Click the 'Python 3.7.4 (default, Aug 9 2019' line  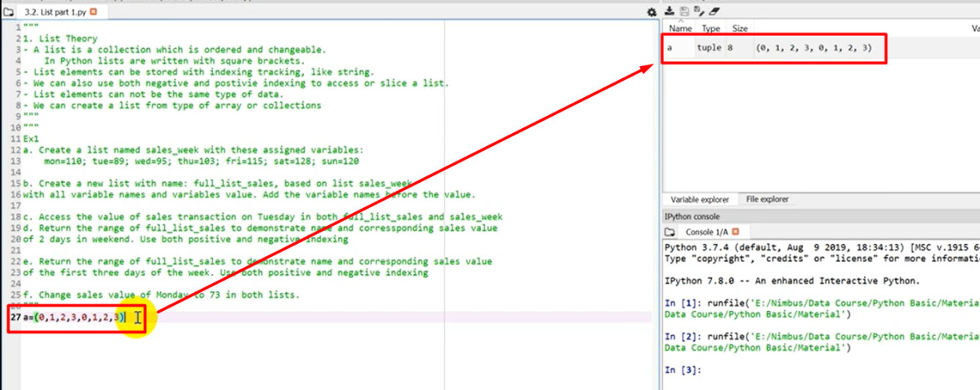(822, 246)
